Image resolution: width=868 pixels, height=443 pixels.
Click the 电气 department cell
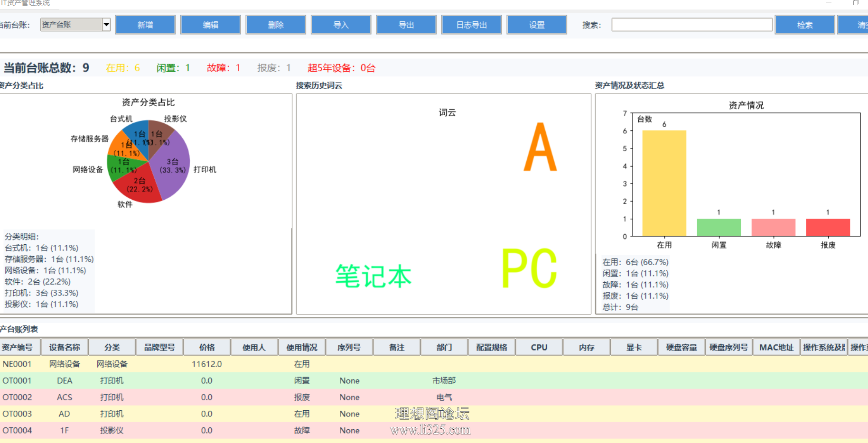coord(444,397)
